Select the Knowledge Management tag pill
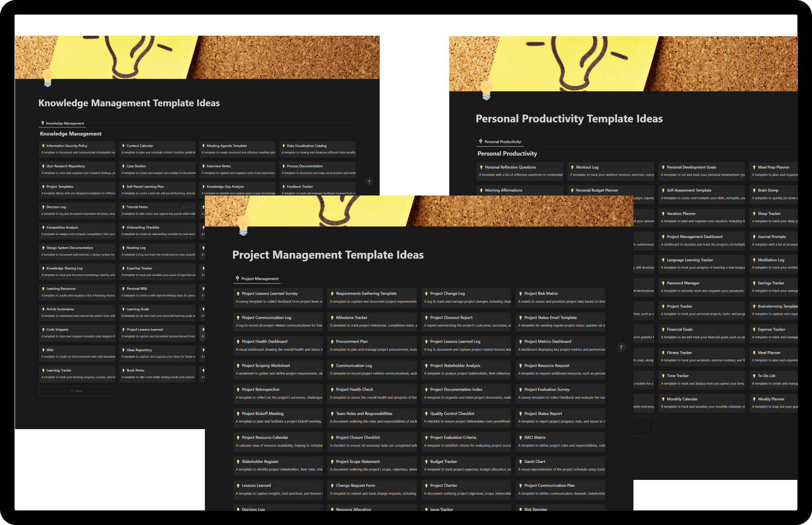The image size is (812, 525). pos(62,123)
